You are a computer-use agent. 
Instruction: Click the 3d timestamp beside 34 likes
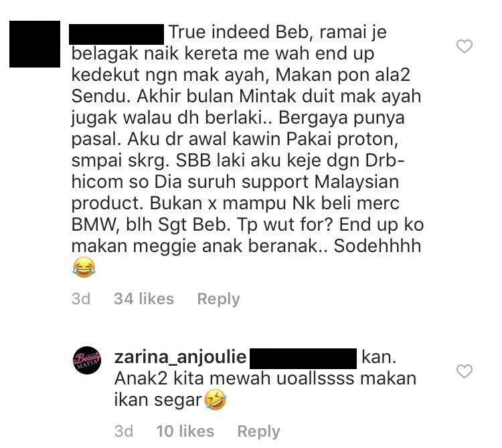(x=81, y=299)
